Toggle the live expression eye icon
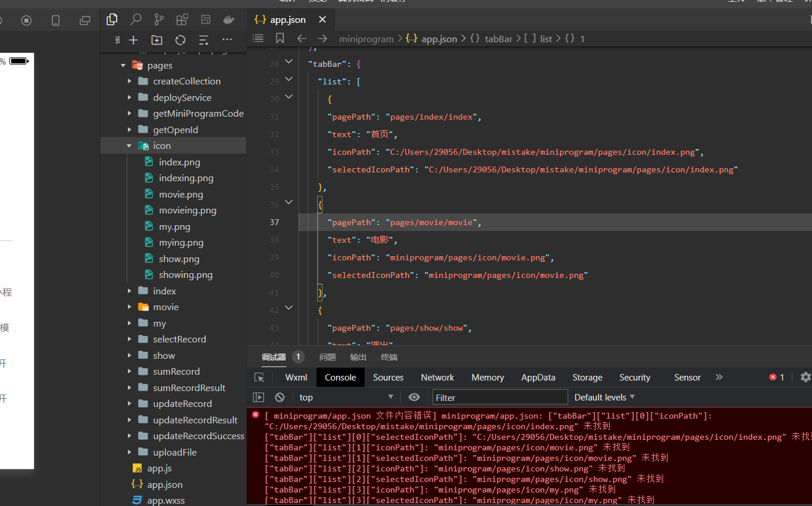Screen dimensions: 812x506 point(414,397)
